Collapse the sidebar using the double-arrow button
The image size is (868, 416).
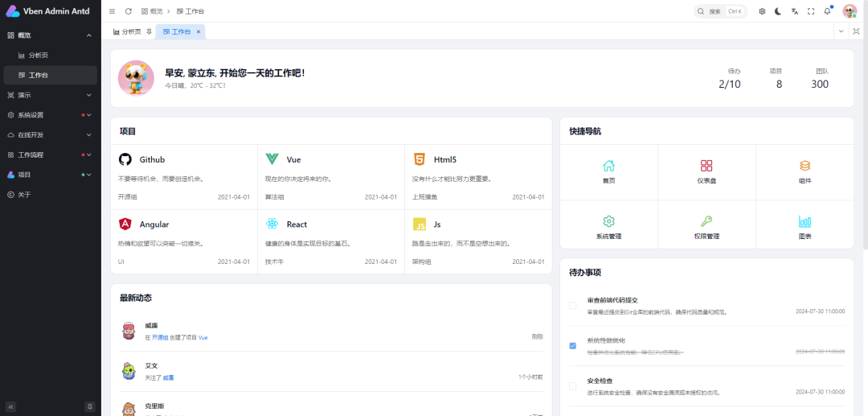tap(11, 406)
